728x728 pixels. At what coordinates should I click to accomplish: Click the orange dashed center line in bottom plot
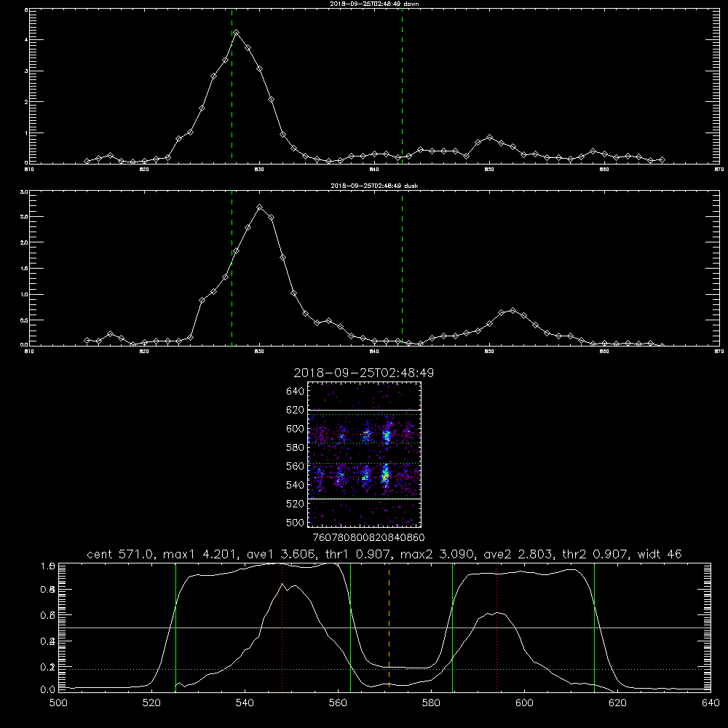tap(389, 627)
